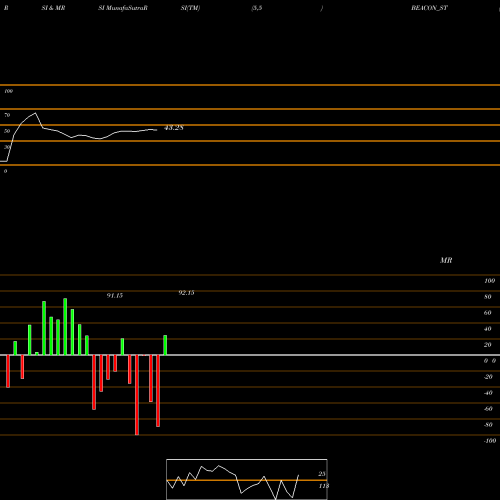This screenshot has height=500, width=500.
Task: Click the RSI value label 43.28
Action: (x=174, y=128)
